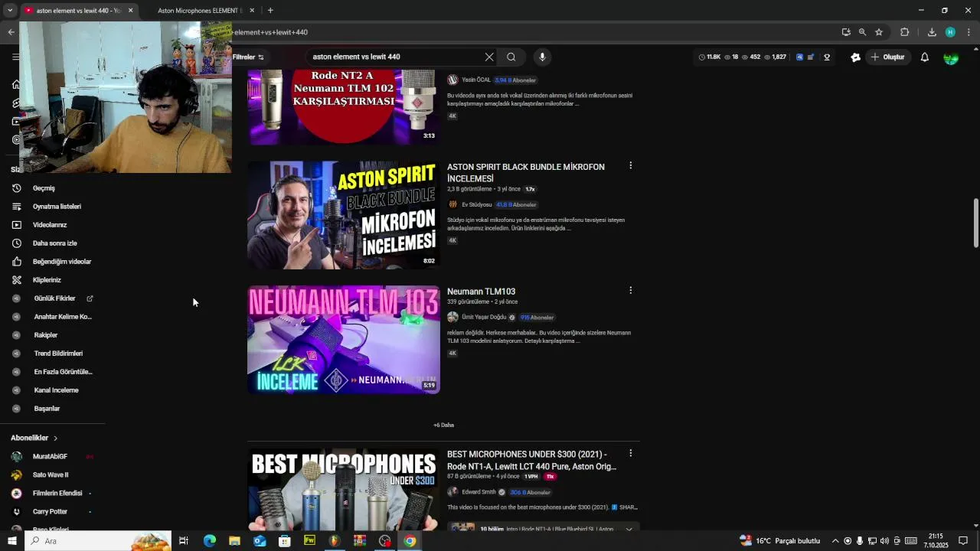Viewport: 980px width, 551px height.
Task: Show hidden system tray icons
Action: pyautogui.click(x=835, y=541)
